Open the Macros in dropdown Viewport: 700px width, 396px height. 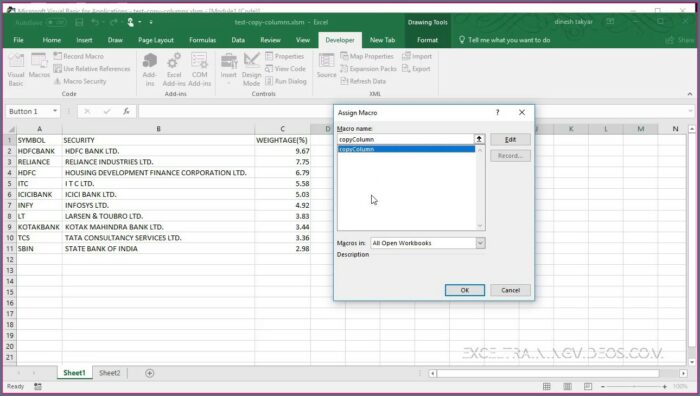[480, 243]
